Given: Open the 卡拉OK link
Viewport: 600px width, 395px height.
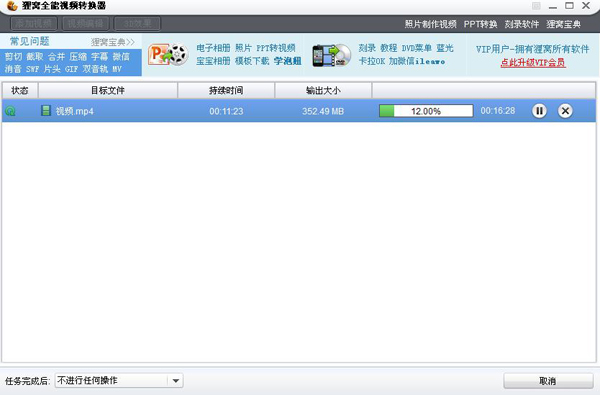Looking at the screenshot, I should coord(372,61).
